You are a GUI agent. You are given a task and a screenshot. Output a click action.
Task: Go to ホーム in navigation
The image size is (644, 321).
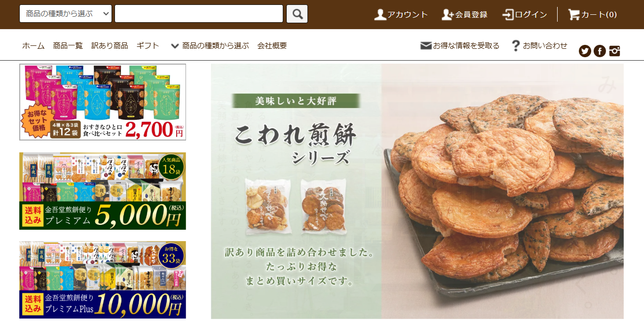pyautogui.click(x=33, y=45)
